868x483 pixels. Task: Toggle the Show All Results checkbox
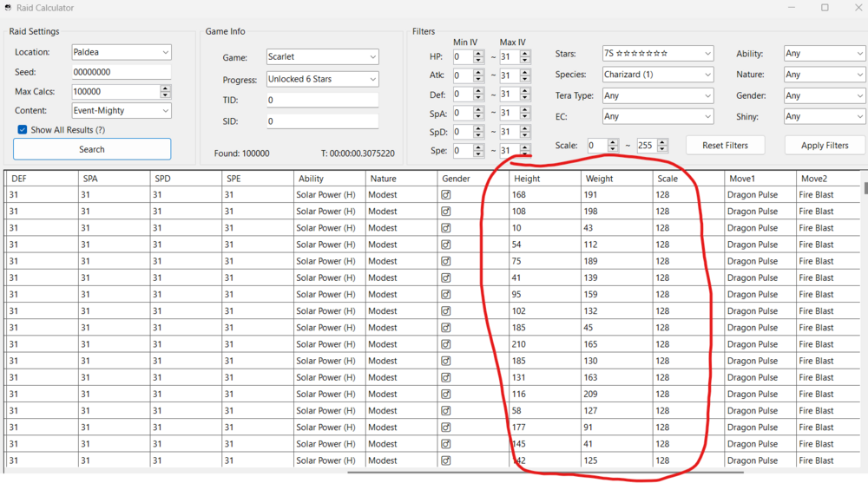[x=23, y=130]
